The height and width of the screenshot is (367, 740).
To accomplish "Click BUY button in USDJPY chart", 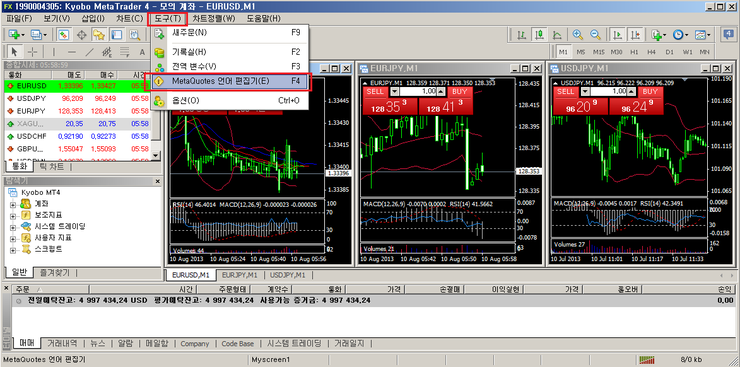I will click(650, 92).
